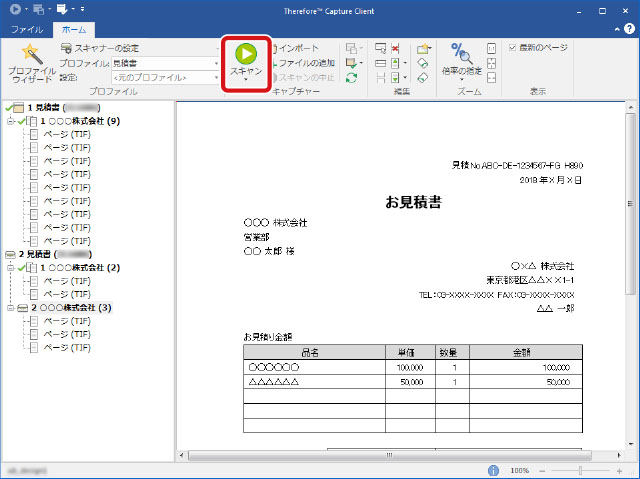Click the green refresh arrows icon

[x=352, y=78]
